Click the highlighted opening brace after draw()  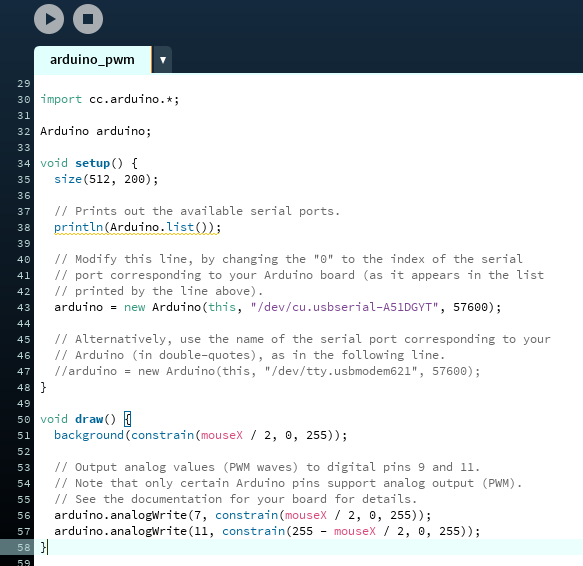tap(127, 419)
